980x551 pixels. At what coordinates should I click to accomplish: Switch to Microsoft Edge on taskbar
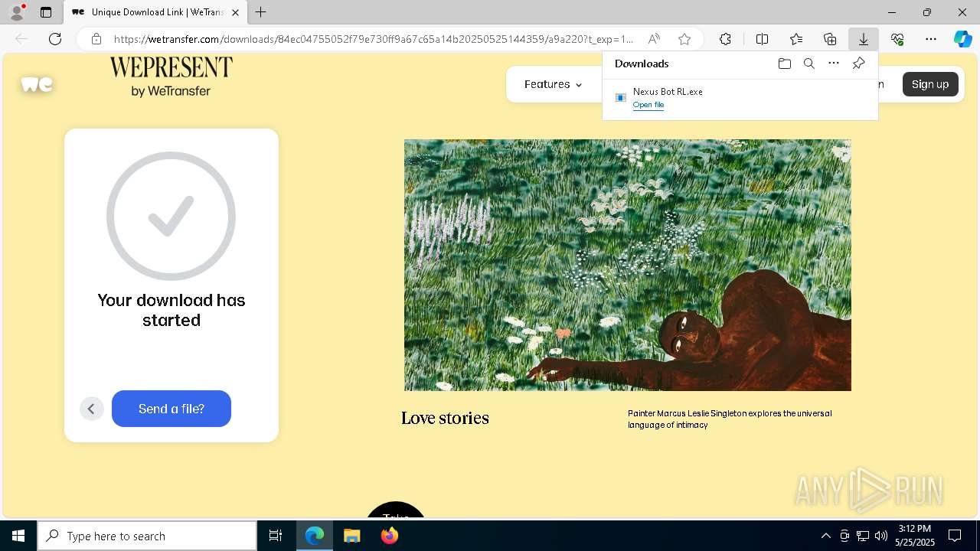[315, 536]
